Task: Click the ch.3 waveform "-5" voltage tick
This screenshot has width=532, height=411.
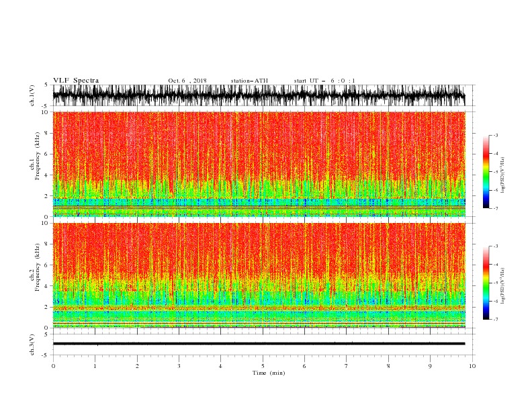Action: point(45,355)
